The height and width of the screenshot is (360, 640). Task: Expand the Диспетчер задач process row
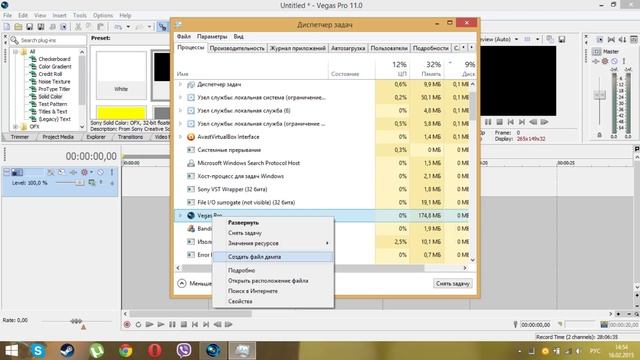click(x=180, y=84)
